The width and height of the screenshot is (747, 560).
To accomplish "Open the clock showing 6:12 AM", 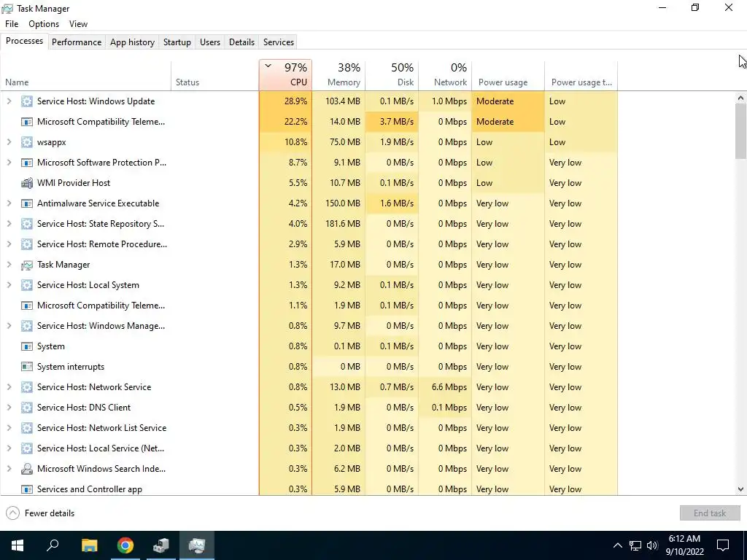I will tap(684, 545).
